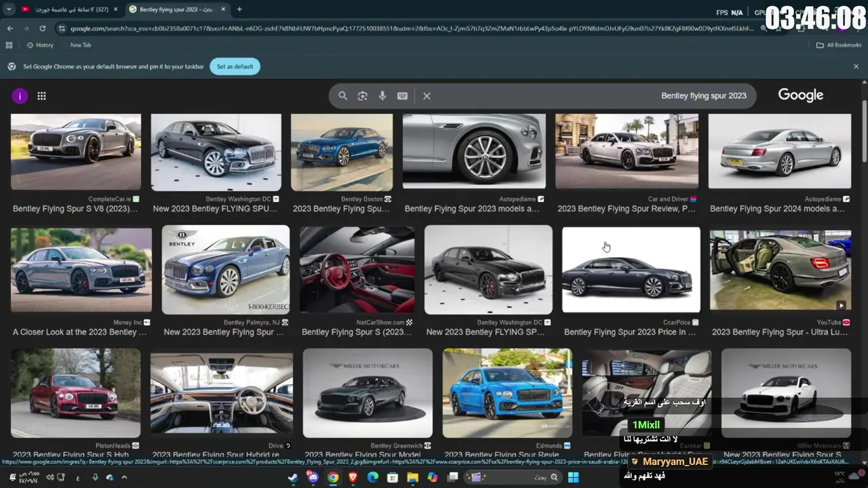Open the PistonHeads red Flying Spur image
868x488 pixels.
tap(76, 392)
